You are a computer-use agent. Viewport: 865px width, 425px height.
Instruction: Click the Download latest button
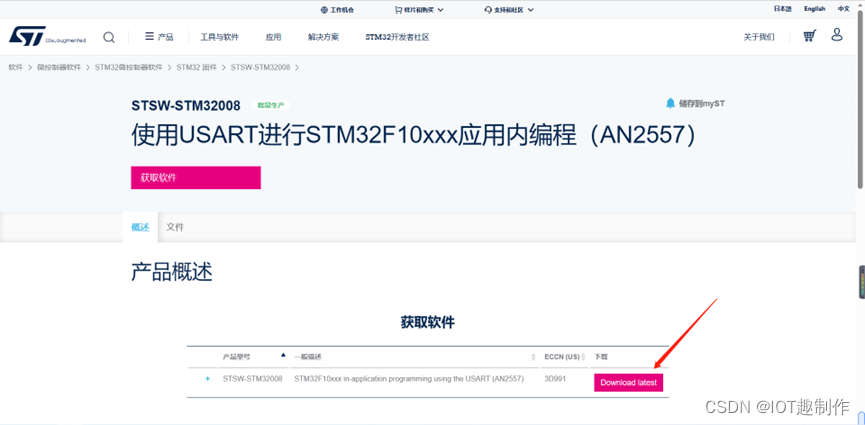[628, 382]
